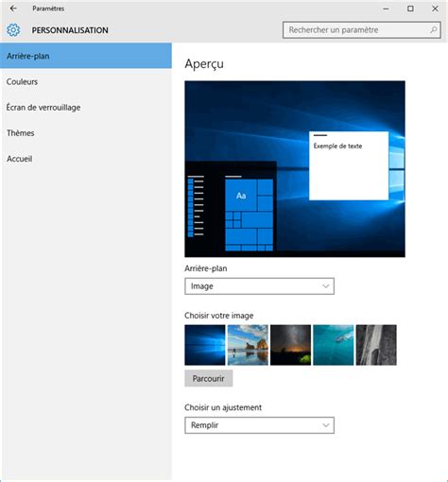Choose the underwater swimmer wallpaper thumbnail
Viewport: 448px width, 482px height.
coord(334,345)
